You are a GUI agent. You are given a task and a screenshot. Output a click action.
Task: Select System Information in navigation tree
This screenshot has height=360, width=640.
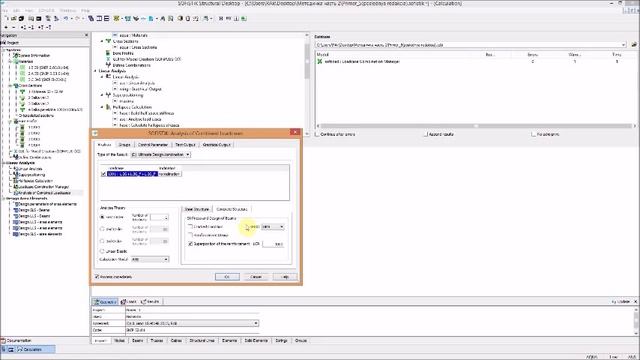(34, 56)
